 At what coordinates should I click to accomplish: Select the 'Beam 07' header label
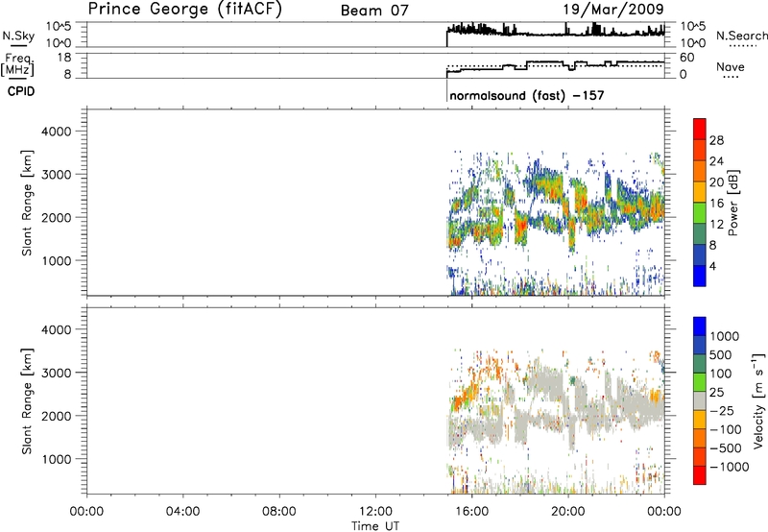point(374,11)
